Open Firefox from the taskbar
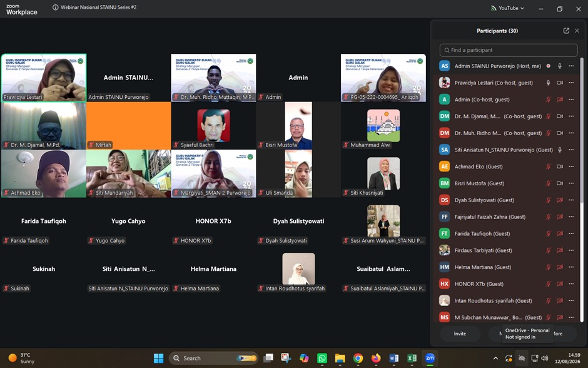Viewport: 588px width, 368px height. (x=376, y=358)
